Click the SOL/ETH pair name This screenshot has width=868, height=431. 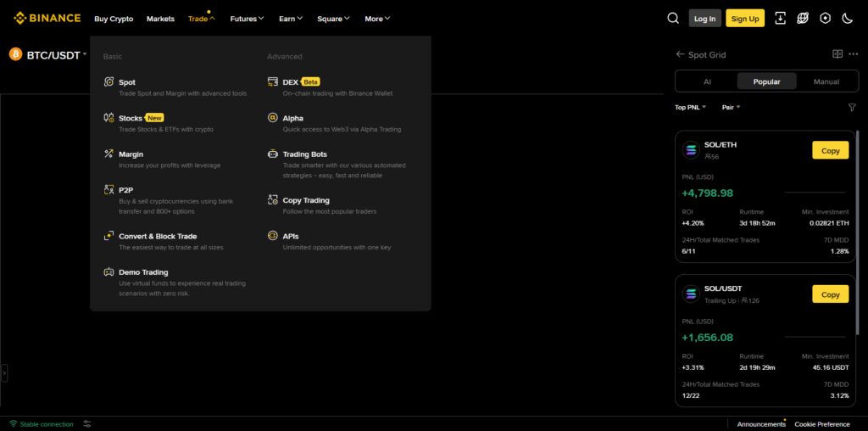(x=721, y=144)
